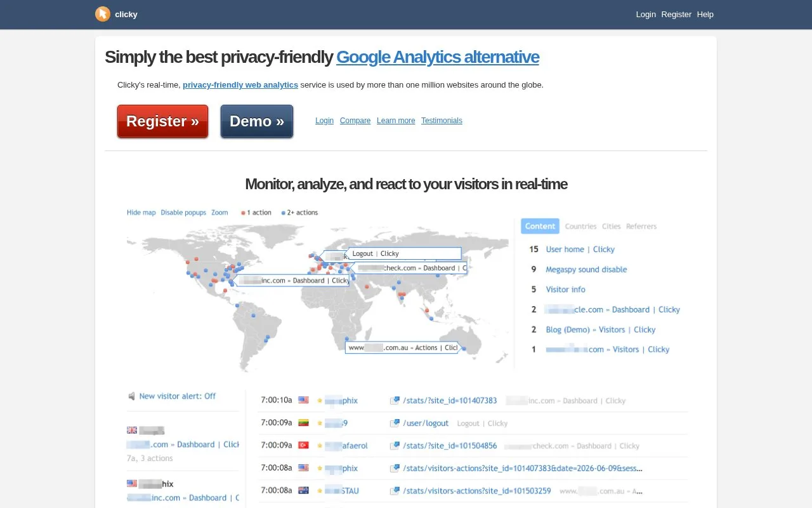Select the Content tab
812x508 pixels.
pyautogui.click(x=540, y=226)
